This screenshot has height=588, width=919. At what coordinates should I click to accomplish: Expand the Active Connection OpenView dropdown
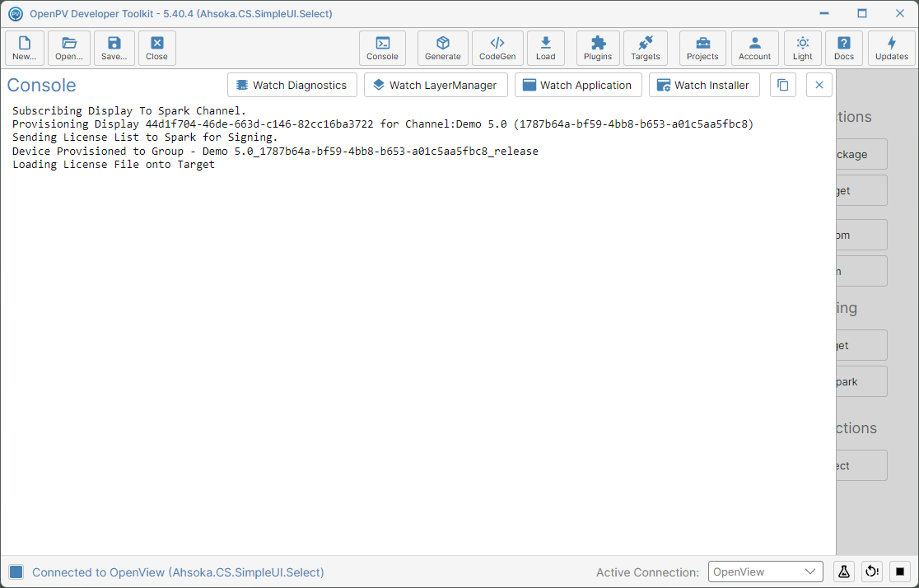[x=766, y=572]
